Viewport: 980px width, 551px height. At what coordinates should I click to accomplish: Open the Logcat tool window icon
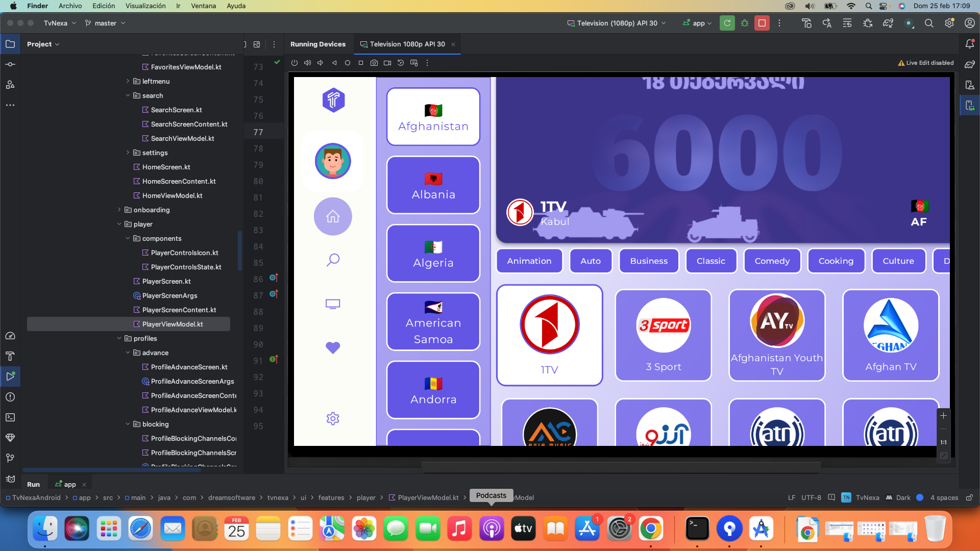[x=10, y=479]
